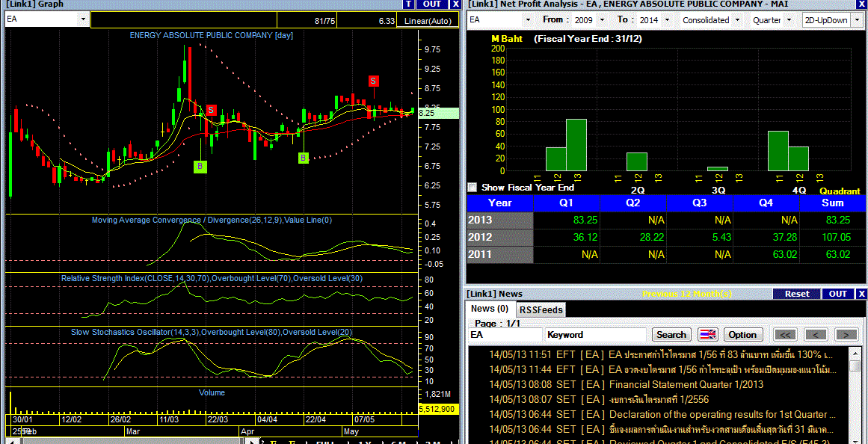Click the Keyword search field
Screen dimensions: 868x444
(x=596, y=335)
